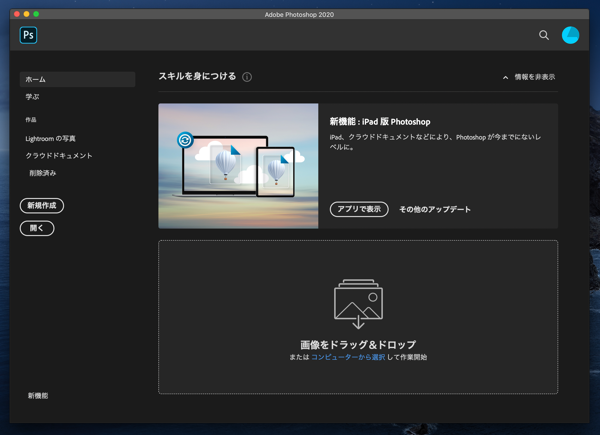The width and height of the screenshot is (600, 435).
Task: Click the 新機能 : iPad 版 Photoshop heading
Action: coord(380,122)
